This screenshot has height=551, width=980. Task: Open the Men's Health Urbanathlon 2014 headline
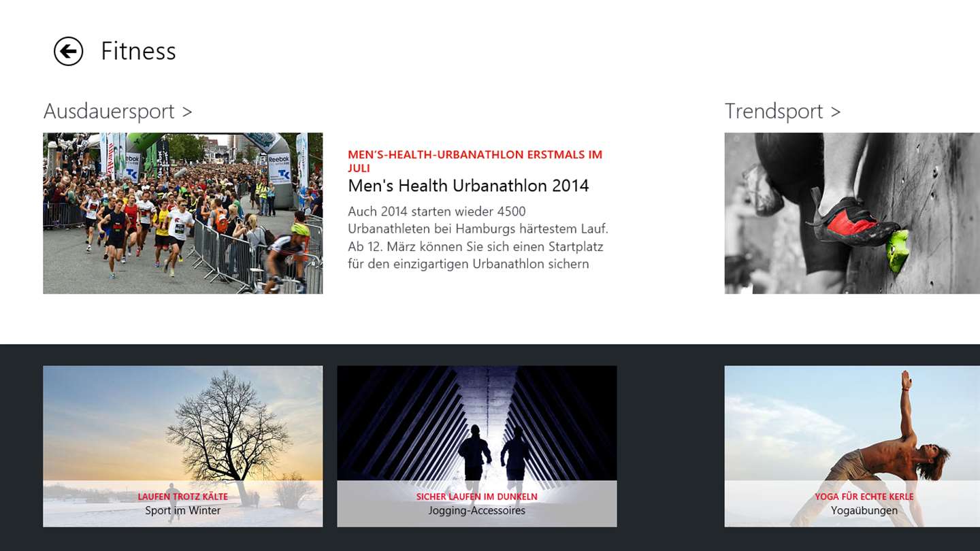pyautogui.click(x=468, y=186)
